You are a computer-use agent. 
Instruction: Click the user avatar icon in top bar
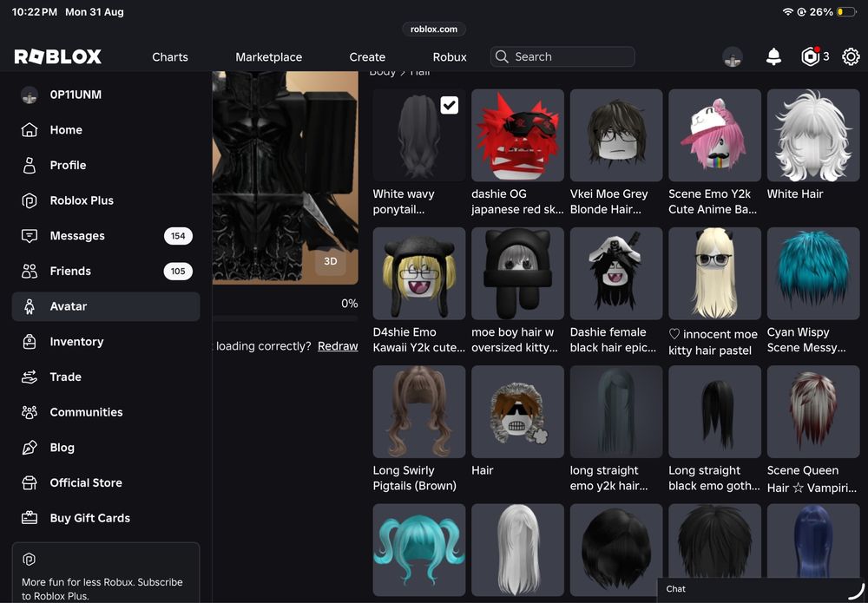733,56
